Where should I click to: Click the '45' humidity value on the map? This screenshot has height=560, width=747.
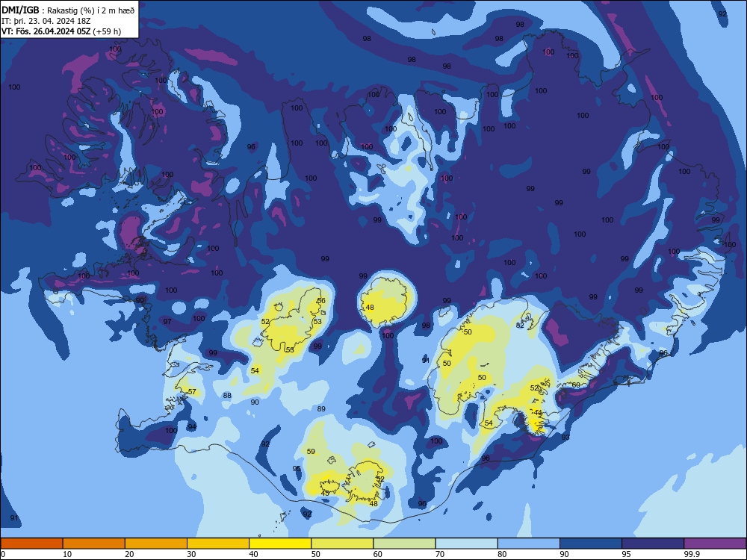click(325, 493)
